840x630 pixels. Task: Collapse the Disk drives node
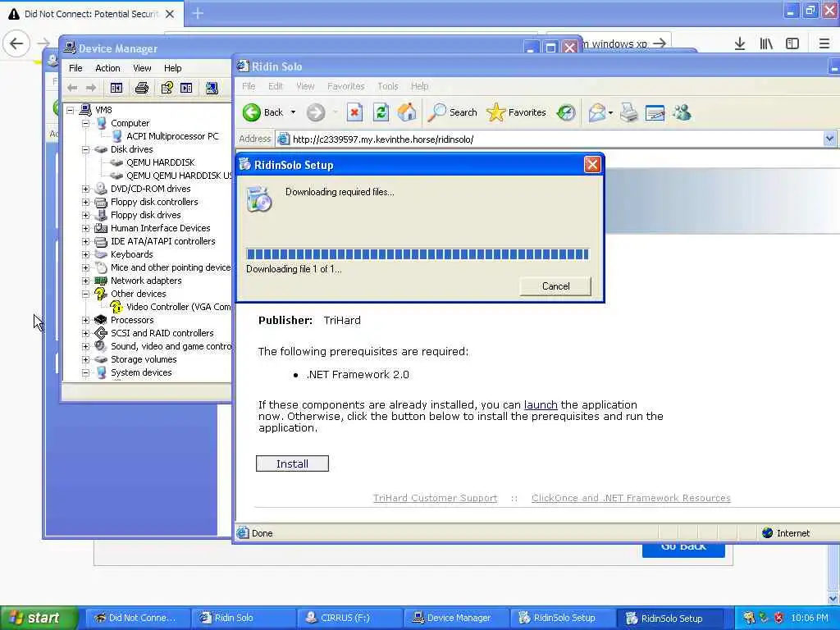pyautogui.click(x=85, y=149)
